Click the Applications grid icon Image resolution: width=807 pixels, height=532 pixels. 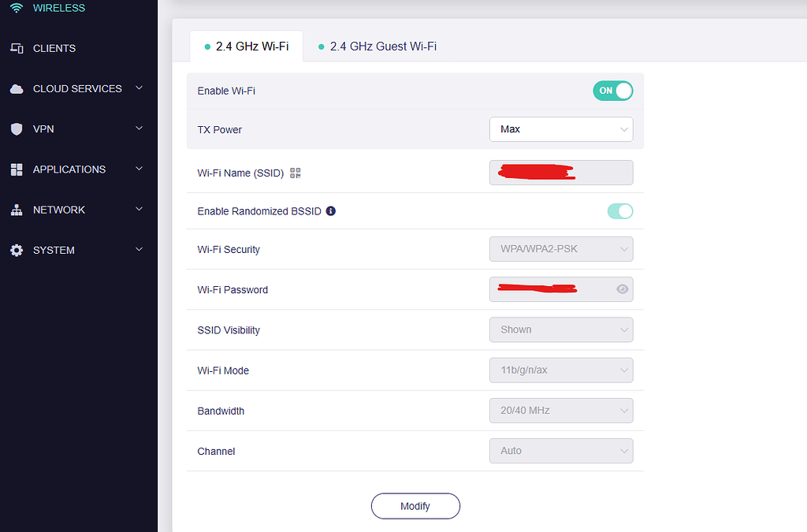17,169
